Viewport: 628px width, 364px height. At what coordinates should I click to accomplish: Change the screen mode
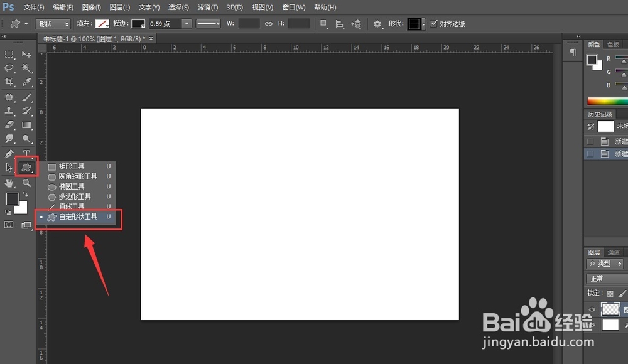coord(26,225)
